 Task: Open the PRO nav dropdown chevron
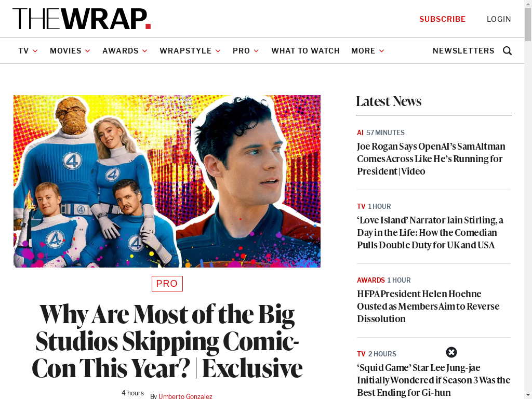[x=256, y=51]
